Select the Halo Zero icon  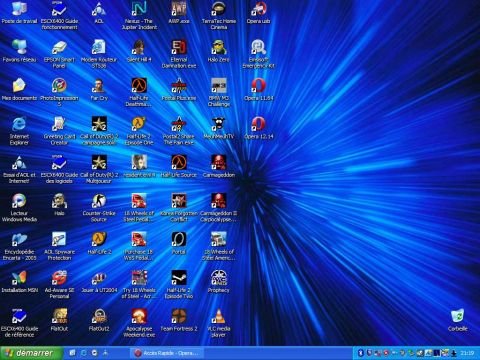(219, 47)
